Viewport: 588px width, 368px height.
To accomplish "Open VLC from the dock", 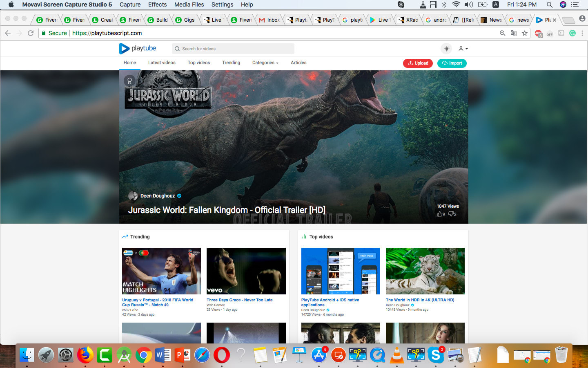I will point(396,355).
